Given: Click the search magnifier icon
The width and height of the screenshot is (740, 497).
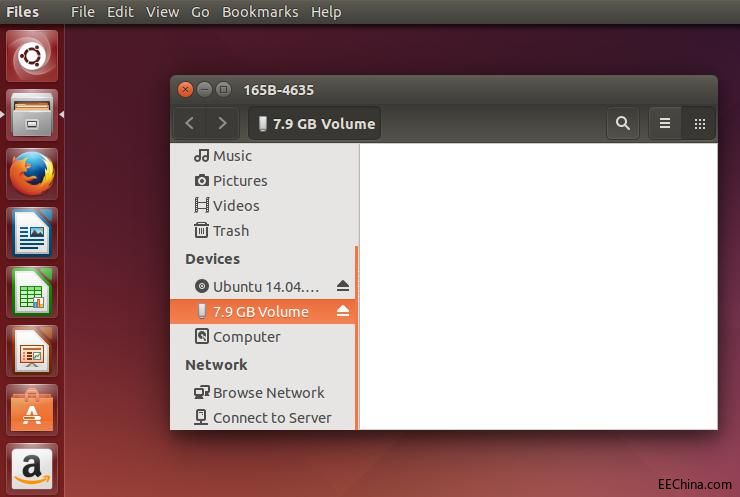Looking at the screenshot, I should point(622,123).
